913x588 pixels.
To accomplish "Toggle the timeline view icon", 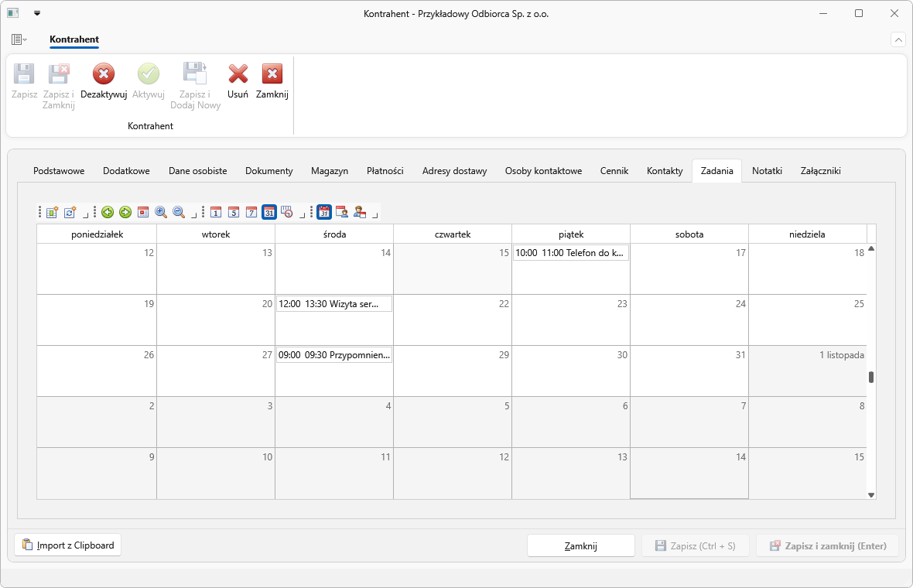I will coord(287,213).
